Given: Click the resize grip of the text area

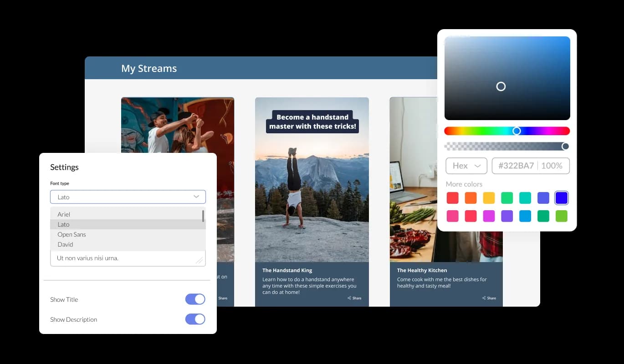Looking at the screenshot, I should click(x=199, y=260).
